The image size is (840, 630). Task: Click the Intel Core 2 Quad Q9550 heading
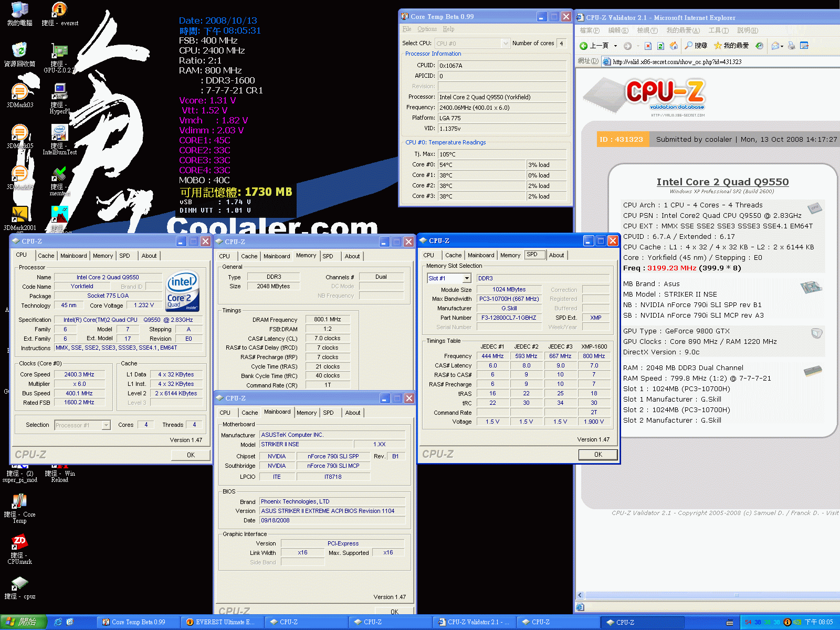click(722, 182)
